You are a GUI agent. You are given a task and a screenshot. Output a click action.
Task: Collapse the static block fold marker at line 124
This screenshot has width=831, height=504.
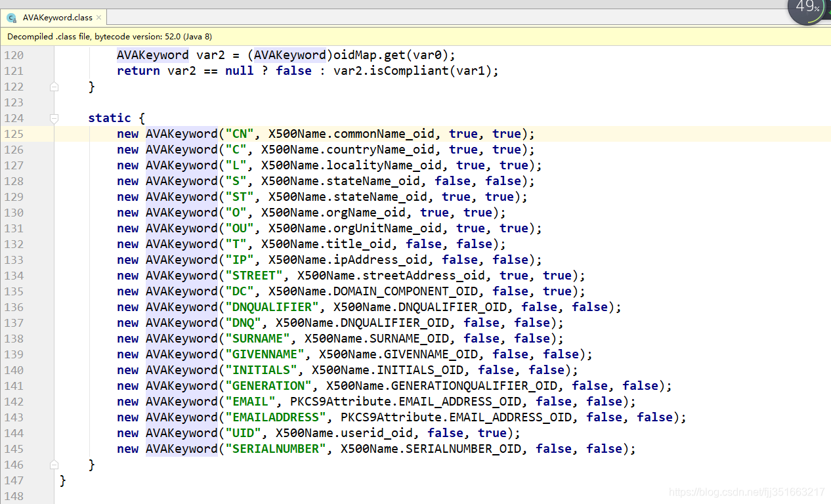[x=54, y=118]
